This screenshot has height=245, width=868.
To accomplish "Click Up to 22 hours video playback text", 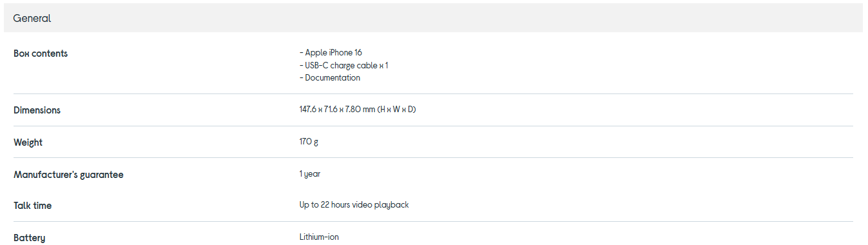I will 354,205.
